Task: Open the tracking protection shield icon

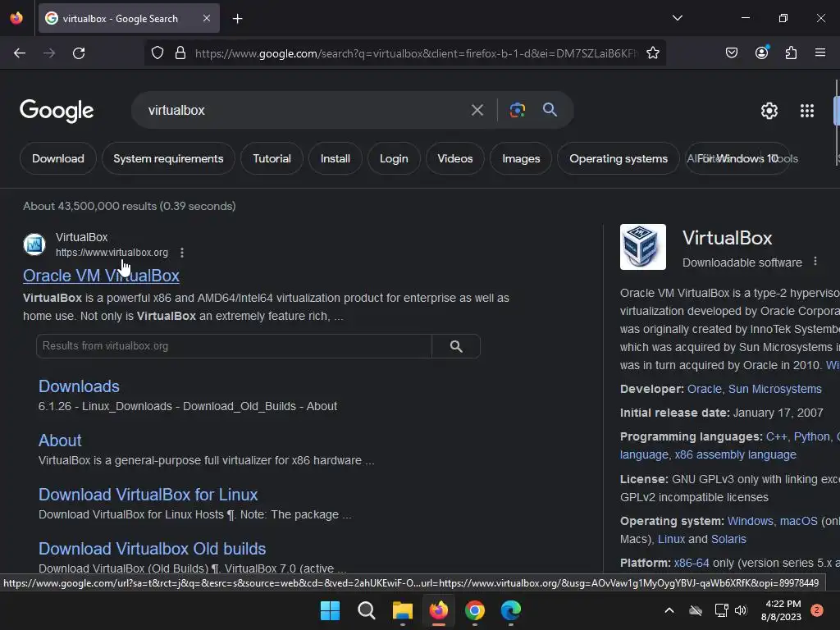Action: [157, 53]
